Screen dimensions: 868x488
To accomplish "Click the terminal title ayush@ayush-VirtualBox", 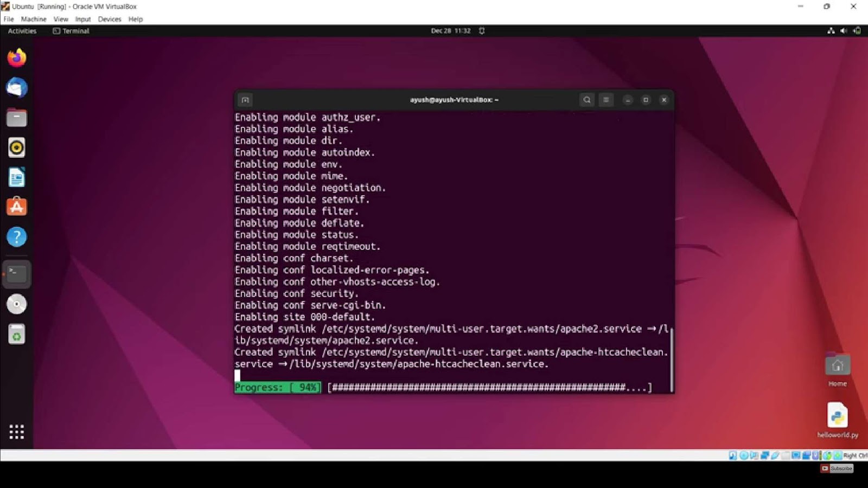I will [x=454, y=100].
